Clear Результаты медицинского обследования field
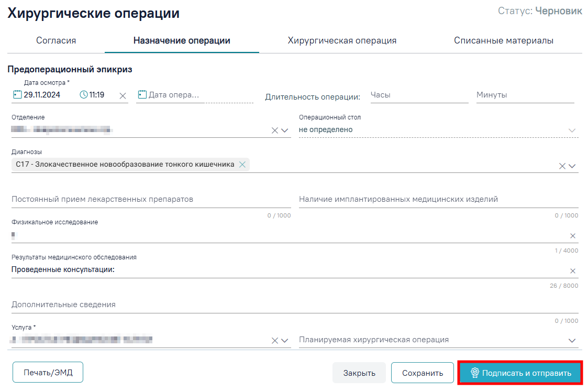Image resolution: width=588 pixels, height=391 pixels. click(x=573, y=271)
